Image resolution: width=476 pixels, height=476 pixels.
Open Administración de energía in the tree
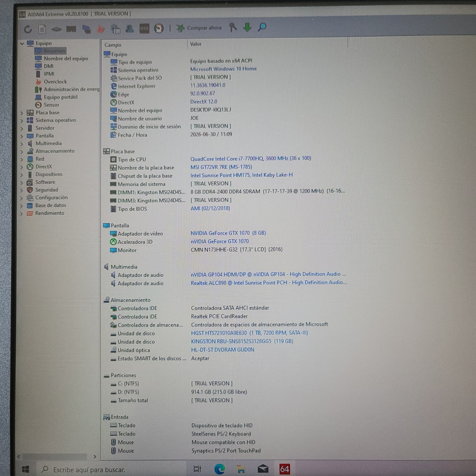[71, 89]
